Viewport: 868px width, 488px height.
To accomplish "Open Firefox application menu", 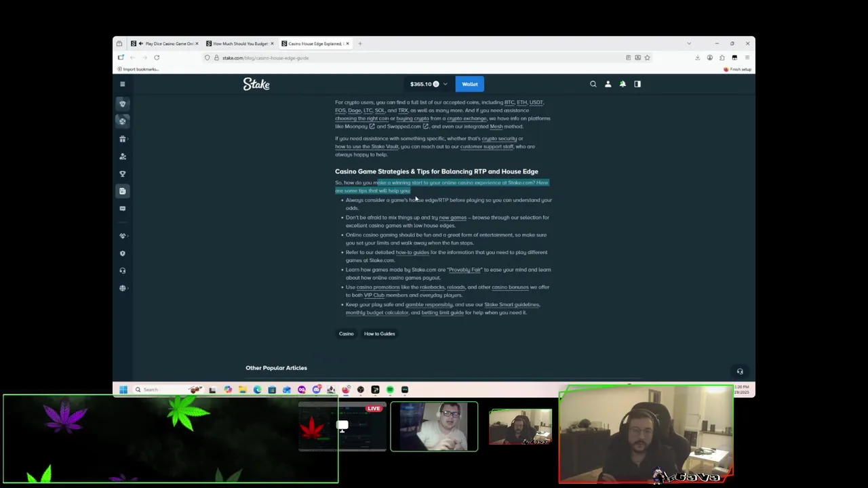I will click(x=747, y=58).
